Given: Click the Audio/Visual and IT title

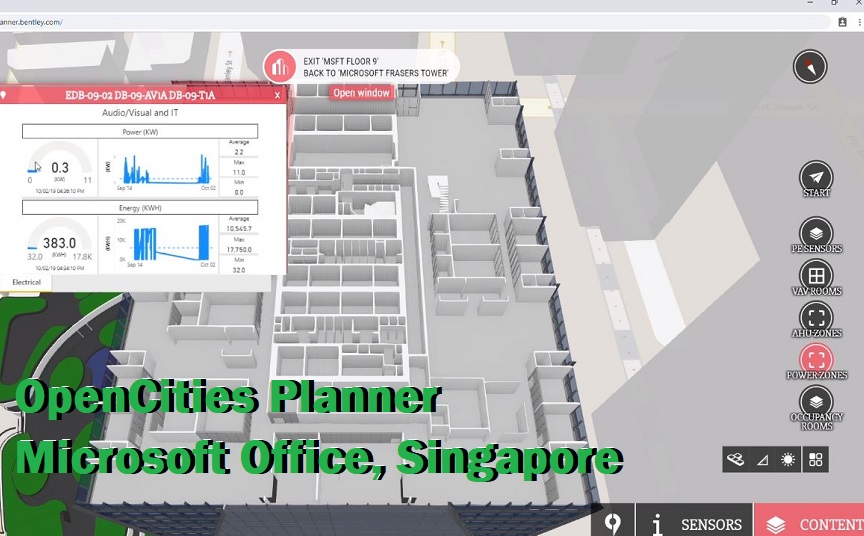Looking at the screenshot, I should pyautogui.click(x=140, y=112).
